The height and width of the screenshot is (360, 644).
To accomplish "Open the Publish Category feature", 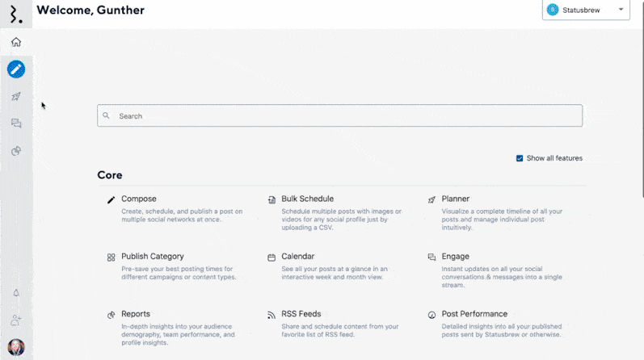I will coord(152,257).
